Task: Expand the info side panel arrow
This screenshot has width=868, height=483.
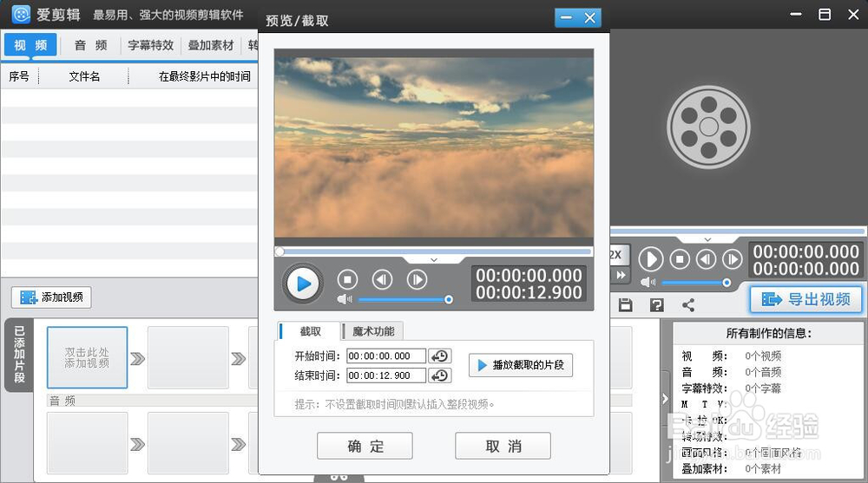Action: pyautogui.click(x=665, y=398)
